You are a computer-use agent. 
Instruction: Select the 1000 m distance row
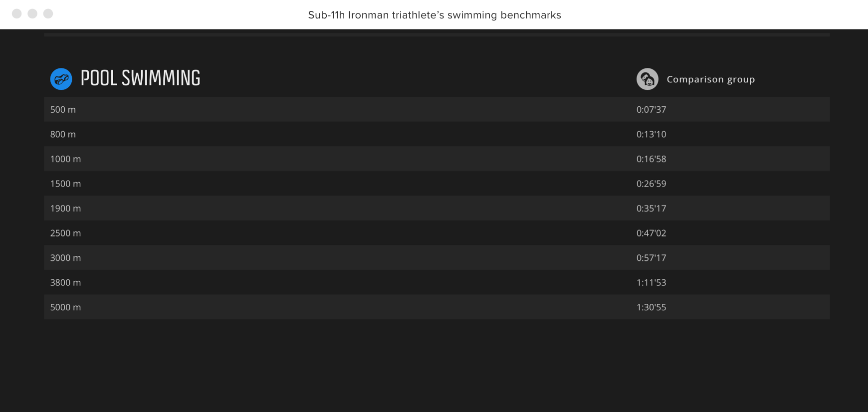point(436,159)
